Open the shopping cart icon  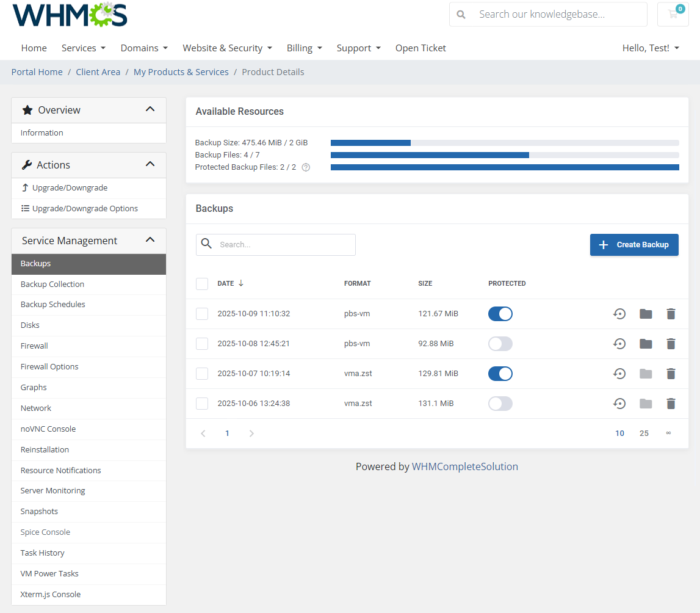click(673, 14)
